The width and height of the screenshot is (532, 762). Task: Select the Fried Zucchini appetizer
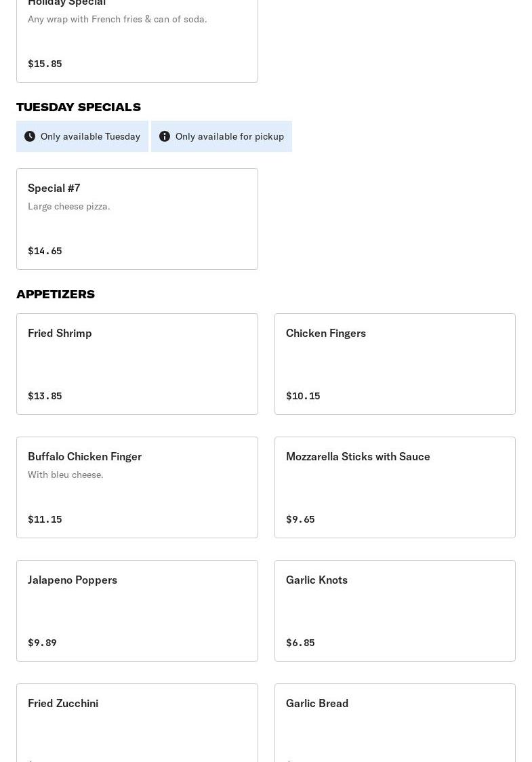(137, 723)
